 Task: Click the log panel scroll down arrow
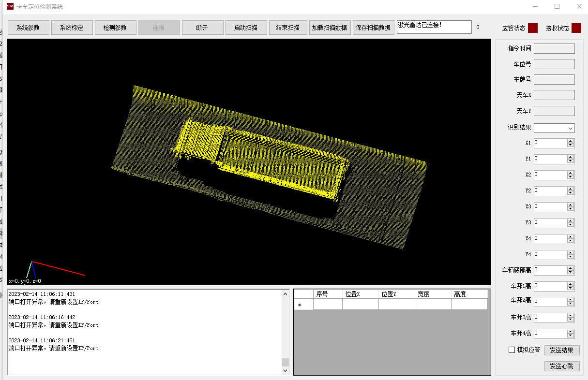click(285, 371)
